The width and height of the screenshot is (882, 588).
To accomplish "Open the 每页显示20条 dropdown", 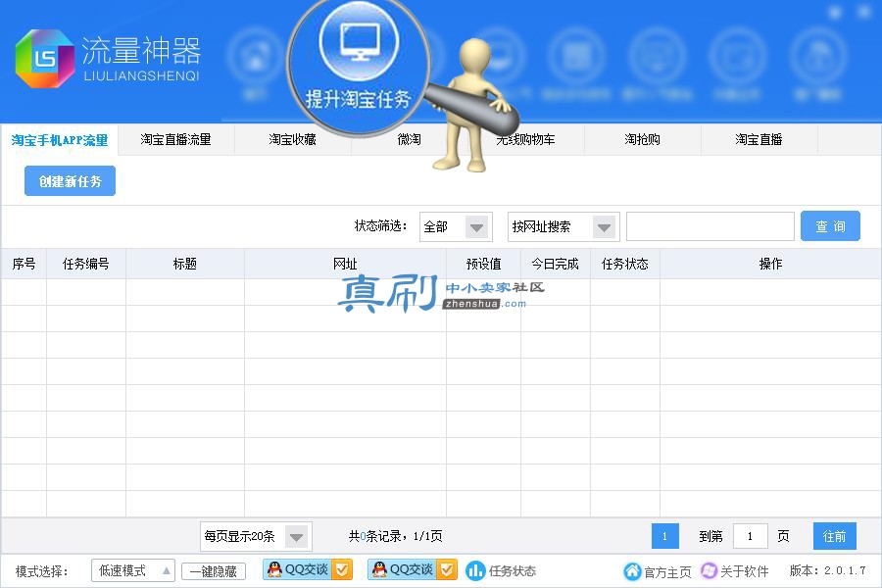I will coord(256,537).
